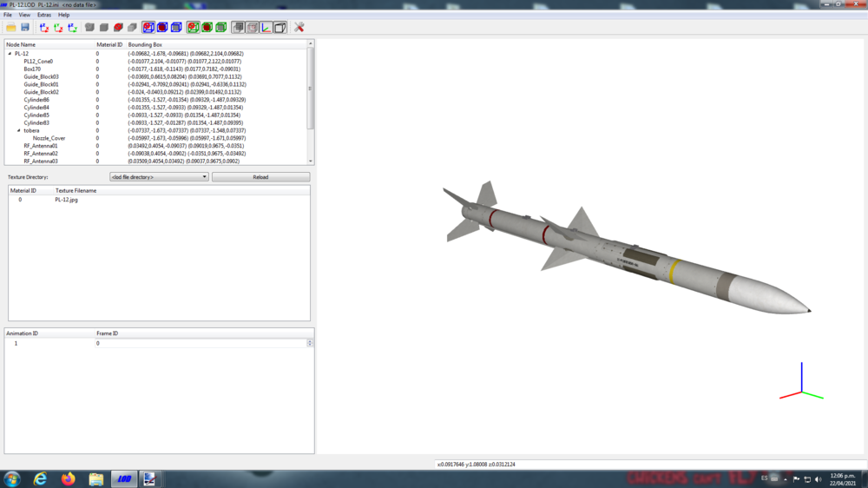The image size is (868, 488).
Task: Click the first dark gray cube toolbar icon
Action: tap(89, 27)
